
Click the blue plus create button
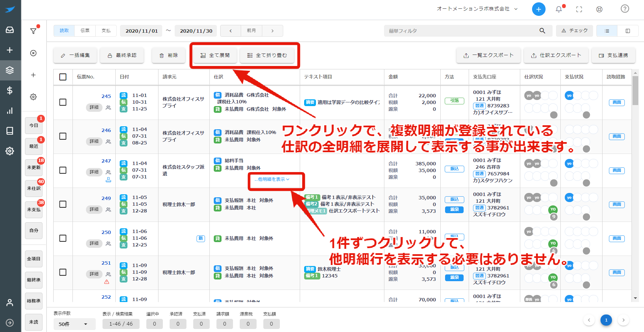[538, 9]
